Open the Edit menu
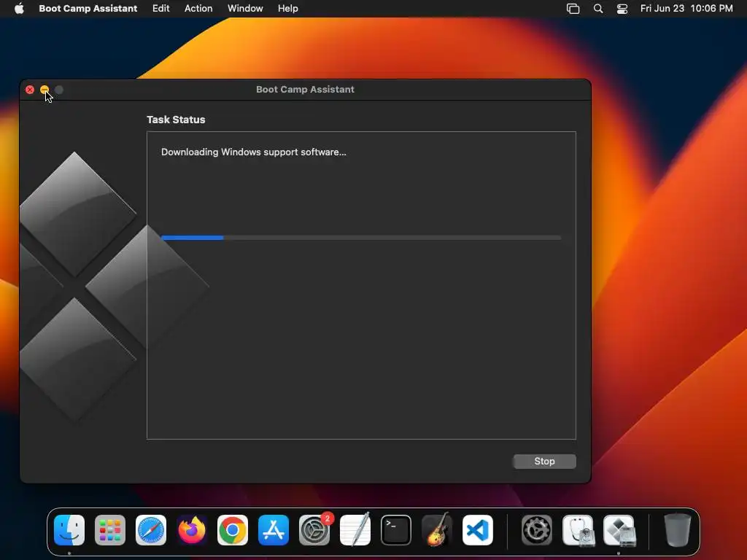 point(161,9)
